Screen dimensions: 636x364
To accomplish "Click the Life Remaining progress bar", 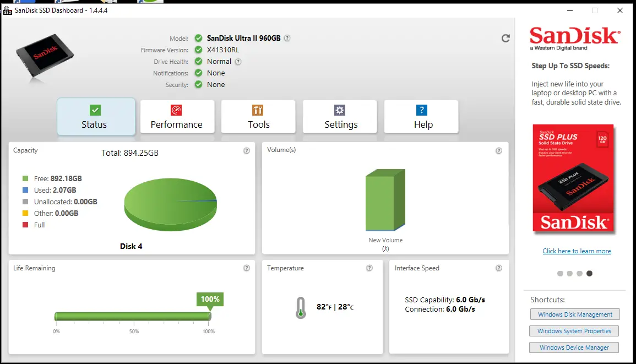I will pyautogui.click(x=133, y=317).
